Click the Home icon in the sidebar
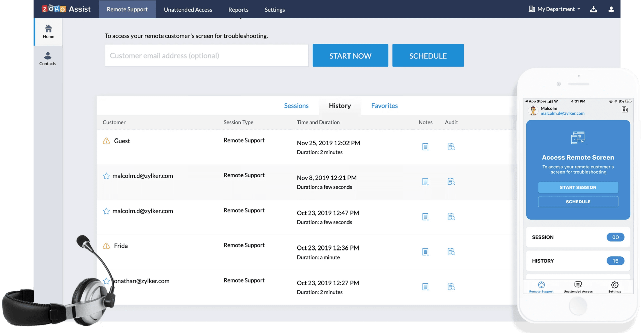 point(48,31)
